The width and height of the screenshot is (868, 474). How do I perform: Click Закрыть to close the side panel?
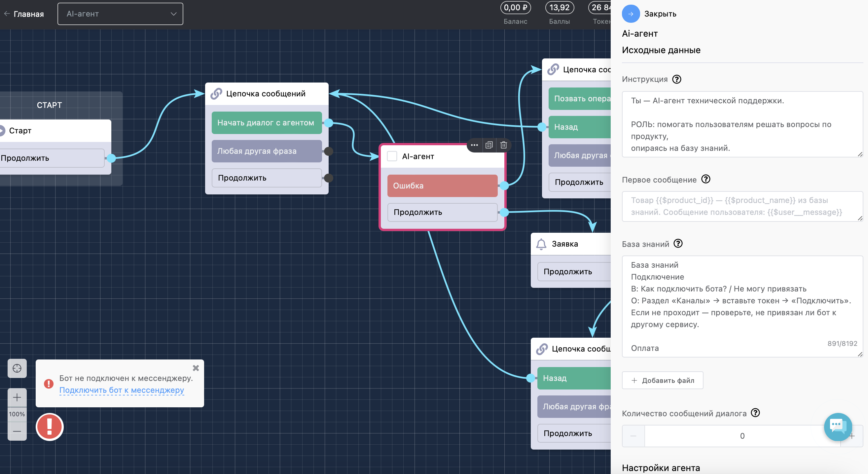649,14
